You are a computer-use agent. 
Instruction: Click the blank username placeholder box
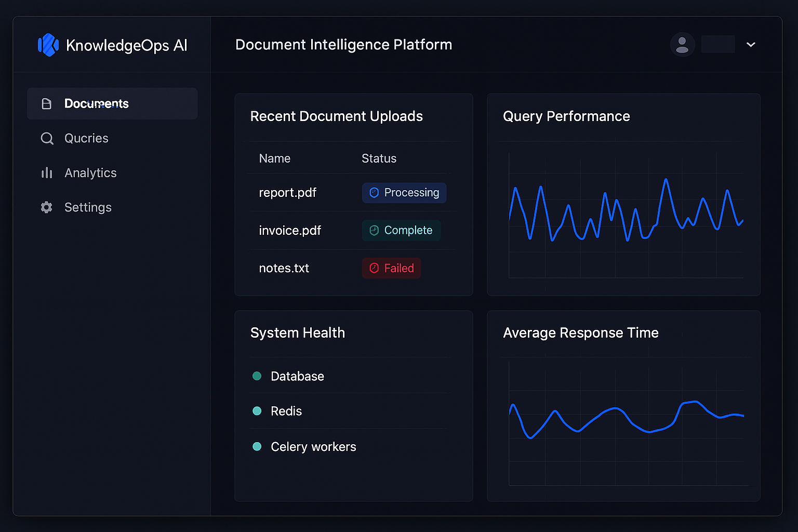coord(718,44)
